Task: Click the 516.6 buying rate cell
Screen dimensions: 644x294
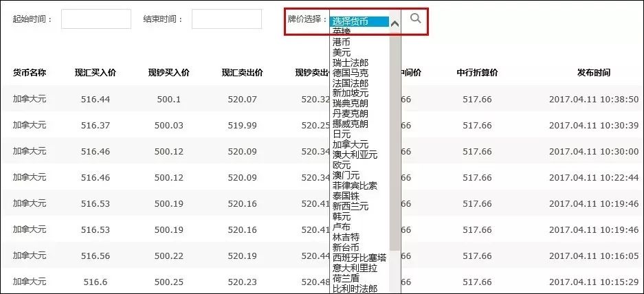Action: coord(96,282)
